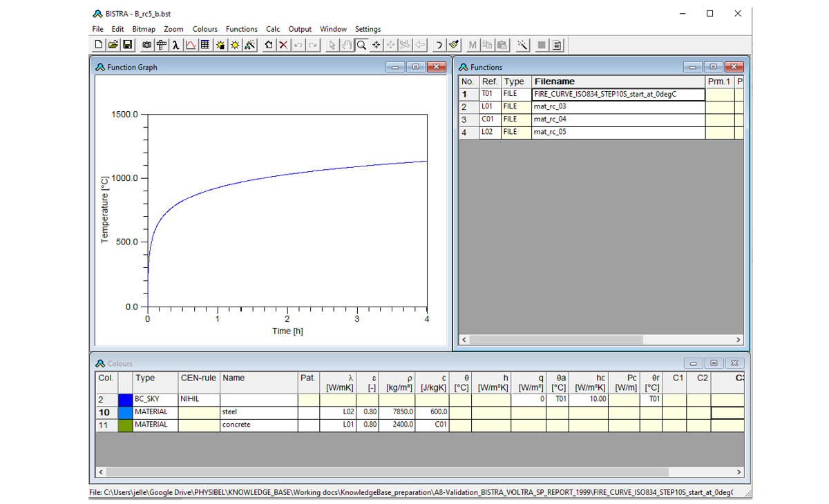The height and width of the screenshot is (504, 829).
Task: Click the CEN-rule column header
Action: tap(199, 382)
